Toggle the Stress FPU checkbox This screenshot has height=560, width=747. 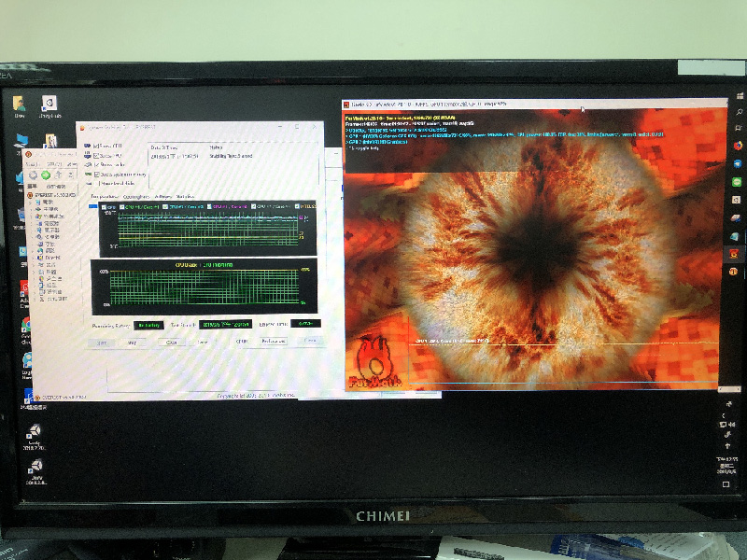coord(96,155)
